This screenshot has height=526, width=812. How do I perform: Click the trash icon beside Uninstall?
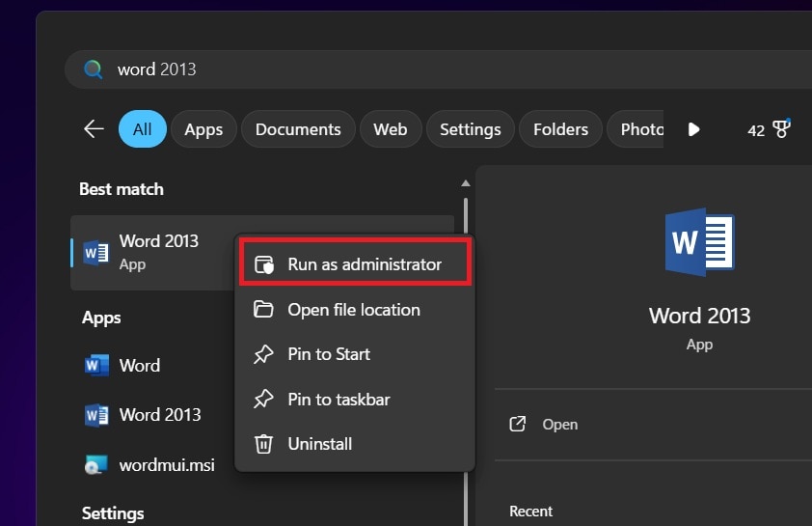tap(263, 444)
